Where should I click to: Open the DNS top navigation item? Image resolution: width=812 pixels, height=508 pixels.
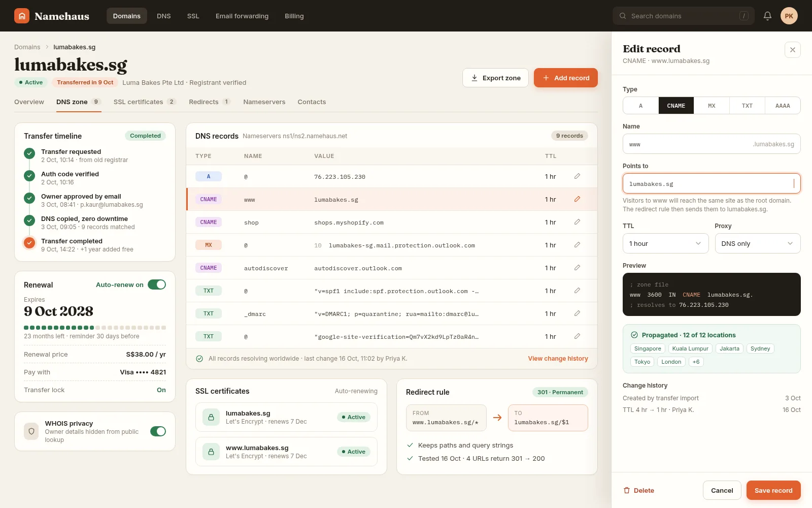(163, 16)
